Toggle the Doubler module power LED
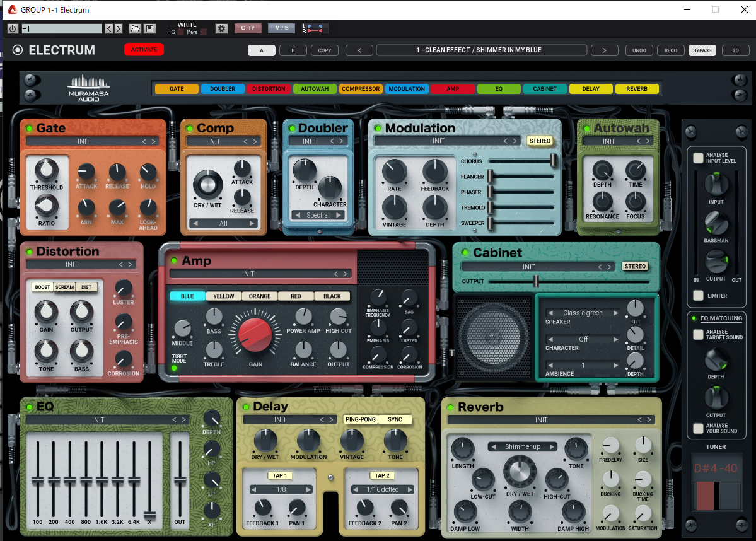Viewport: 756px width, 541px height. click(292, 128)
